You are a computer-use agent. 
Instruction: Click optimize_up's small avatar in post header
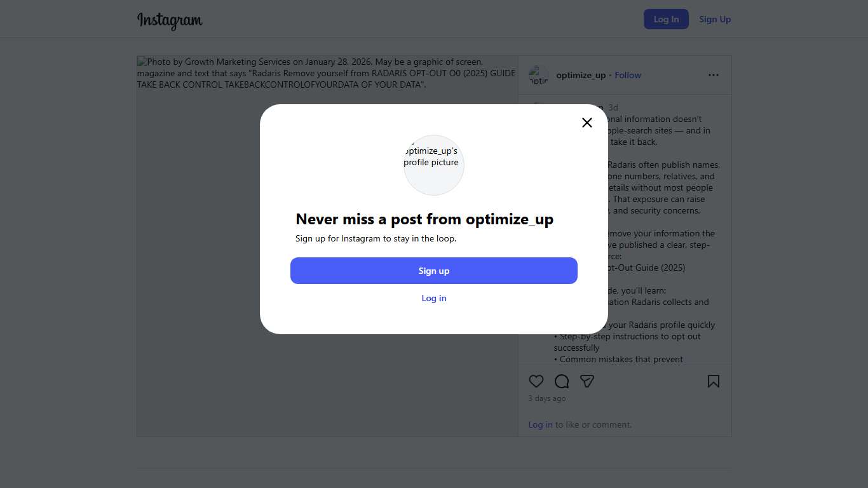[538, 75]
